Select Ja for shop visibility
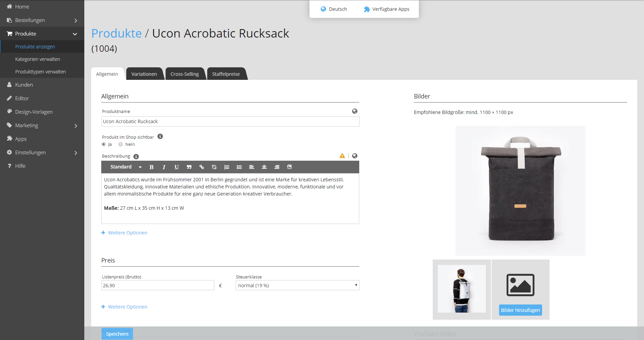This screenshot has width=644, height=340. tap(104, 144)
